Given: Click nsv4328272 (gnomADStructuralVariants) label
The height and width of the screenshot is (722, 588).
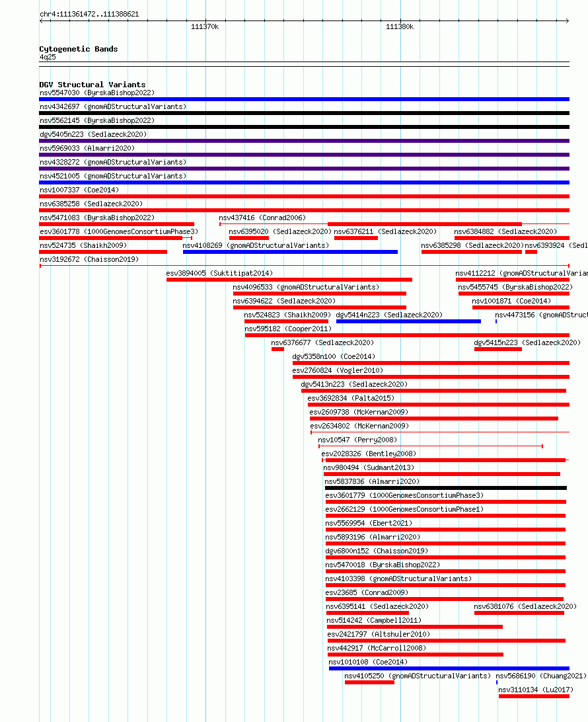Looking at the screenshot, I should pos(113,162).
